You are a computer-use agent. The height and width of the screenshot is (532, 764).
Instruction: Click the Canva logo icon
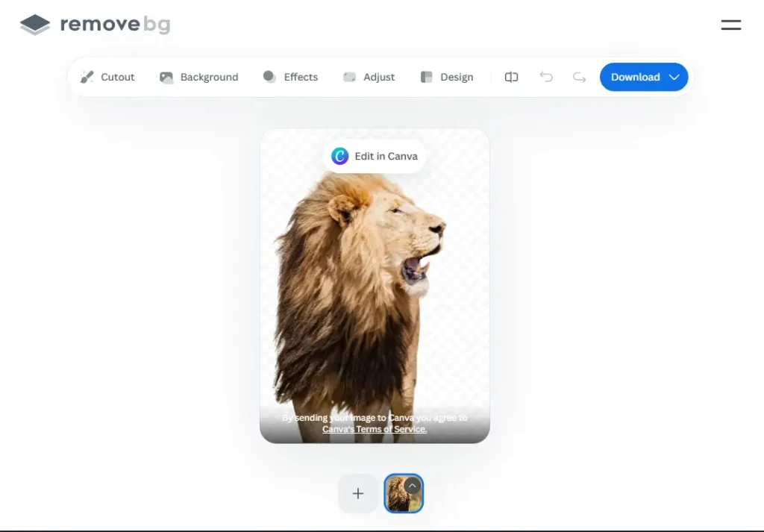340,156
